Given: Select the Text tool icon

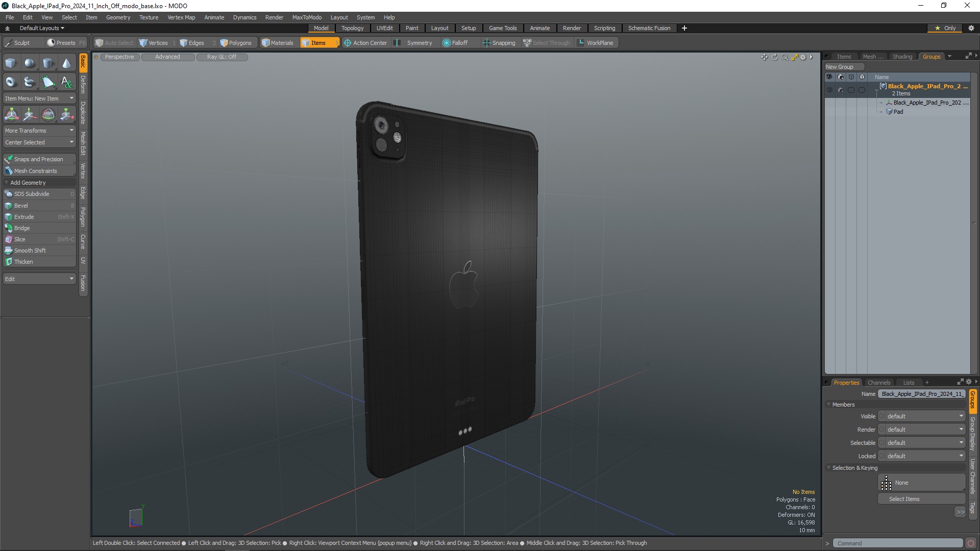Looking at the screenshot, I should point(66,82).
